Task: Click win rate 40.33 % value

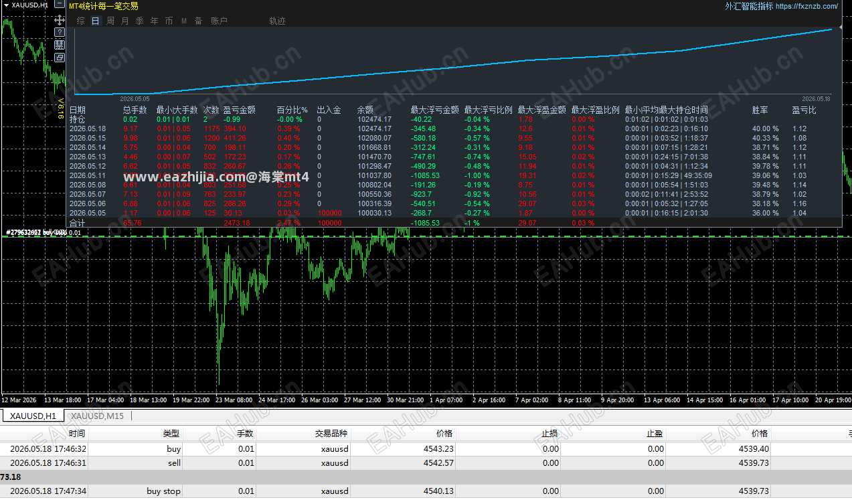Action: [765, 138]
